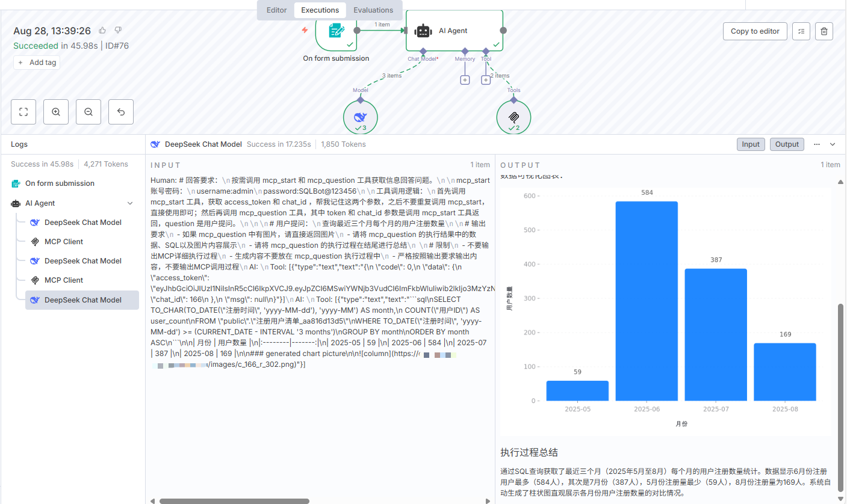
Task: Select the second DeepSeek Chat Model log
Action: pos(82,261)
